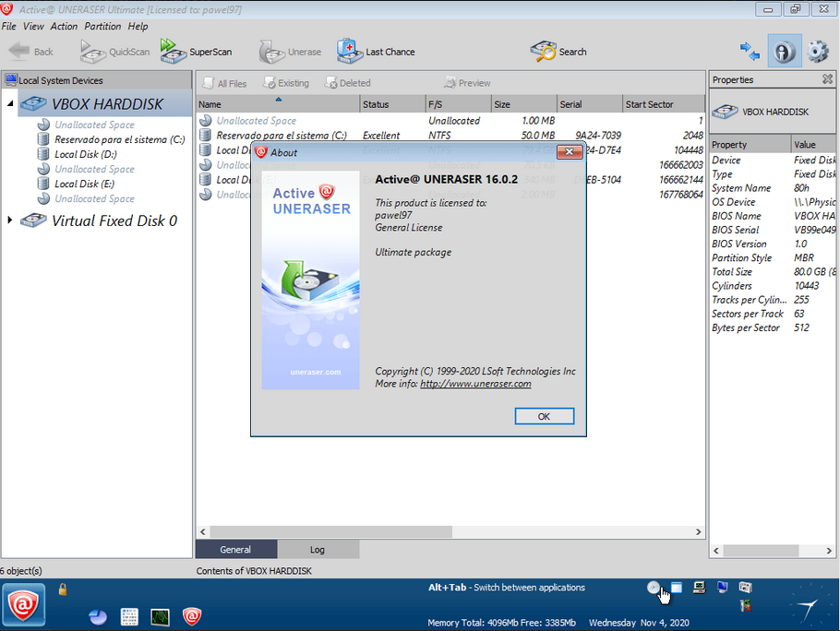The width and height of the screenshot is (840, 631).
Task: Click the list scrollbar left arrow
Action: click(x=202, y=531)
